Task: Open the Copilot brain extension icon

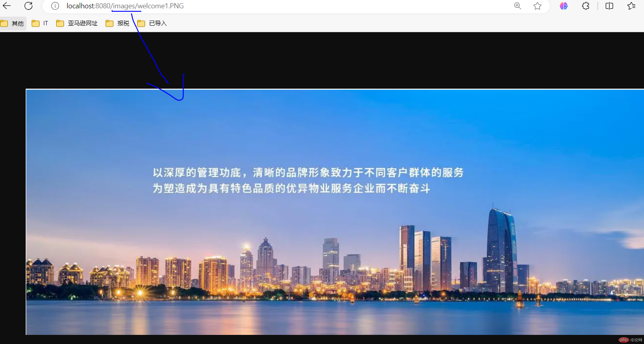Action: pyautogui.click(x=564, y=6)
